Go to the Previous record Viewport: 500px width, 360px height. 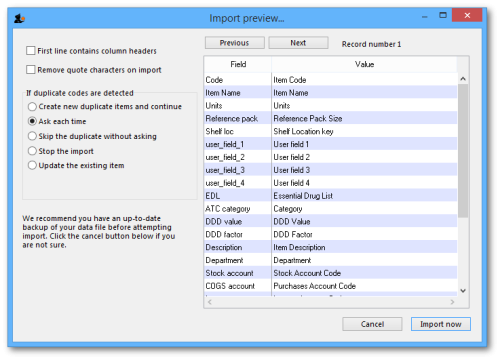[x=235, y=43]
